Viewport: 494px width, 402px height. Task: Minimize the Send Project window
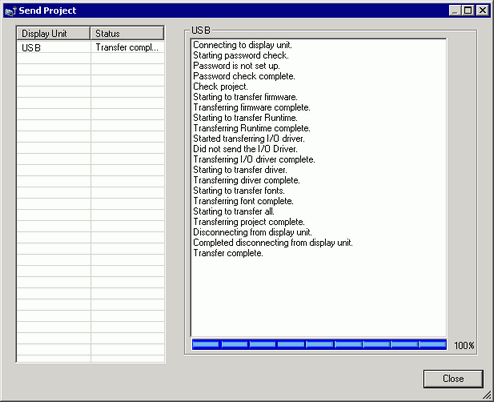(455, 11)
